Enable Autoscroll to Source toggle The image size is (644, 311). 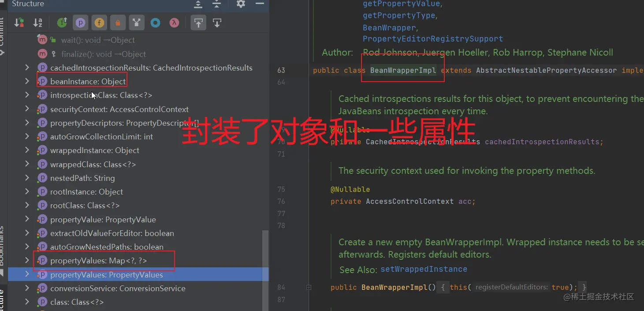[x=198, y=22]
